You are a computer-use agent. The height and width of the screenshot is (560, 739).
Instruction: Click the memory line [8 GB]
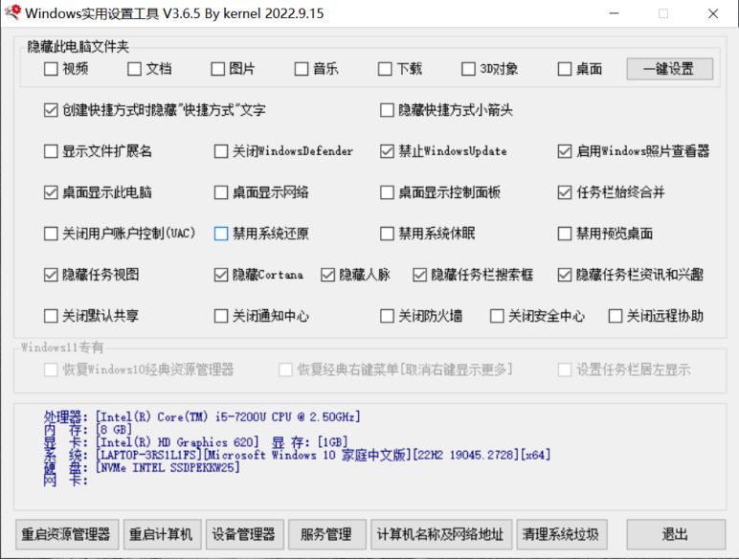[x=88, y=430]
